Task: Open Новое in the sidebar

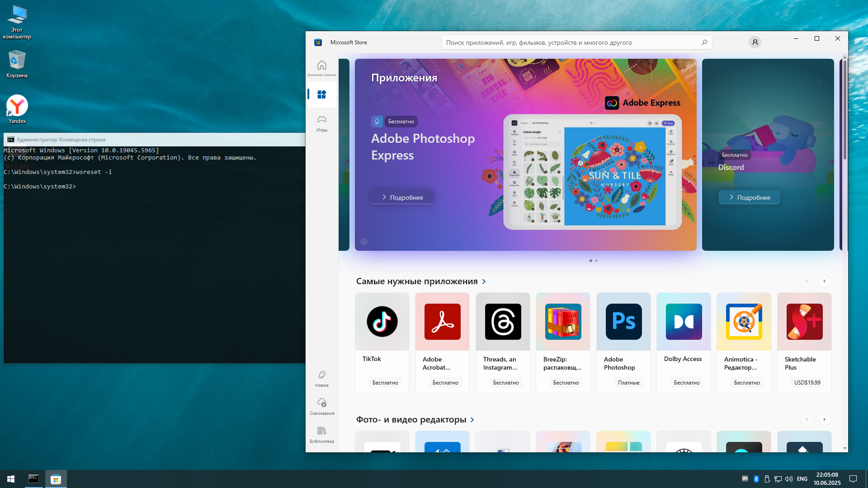Action: point(321,378)
